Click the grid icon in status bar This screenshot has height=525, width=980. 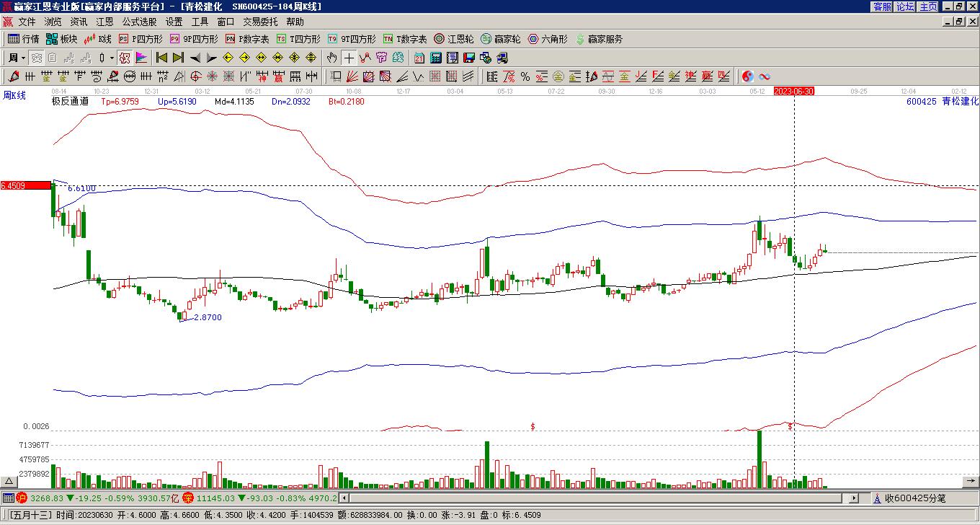pyautogui.click(x=8, y=498)
